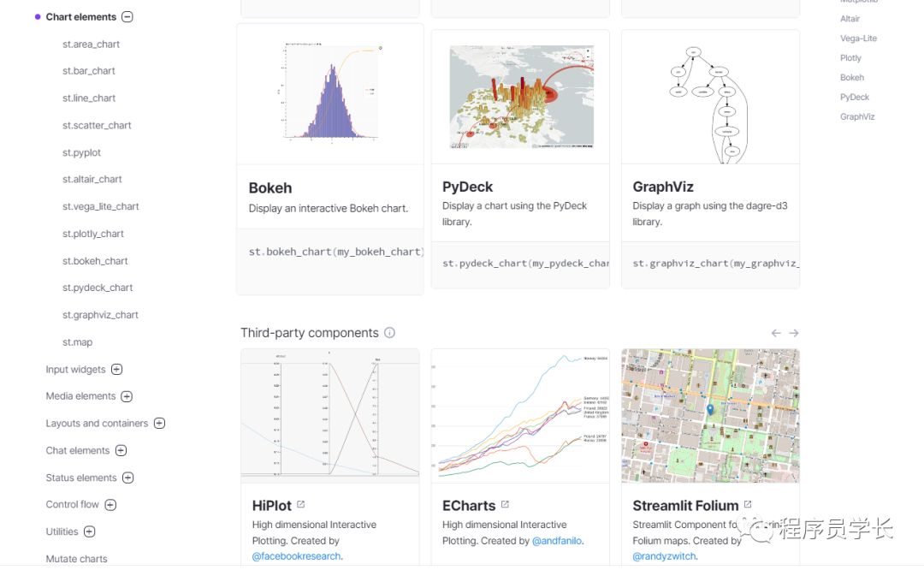This screenshot has width=924, height=570.
Task: Open Streamlit Folium external link icon
Action: (748, 504)
